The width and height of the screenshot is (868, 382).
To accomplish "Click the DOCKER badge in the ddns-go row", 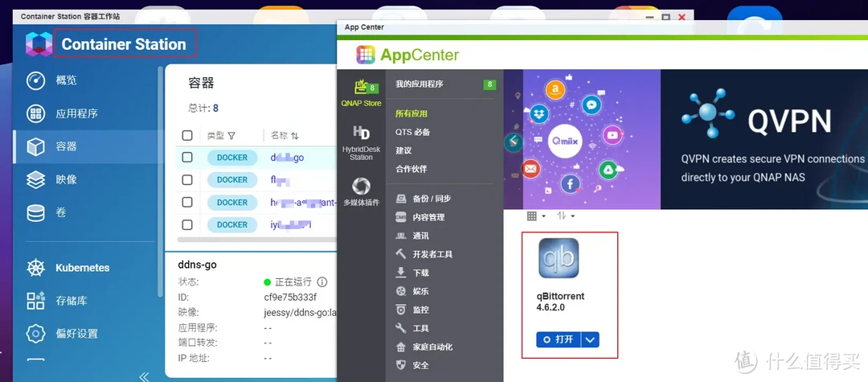I will [x=232, y=158].
